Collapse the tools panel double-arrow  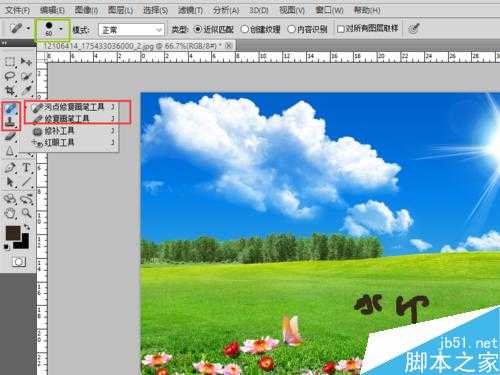tap(4, 43)
